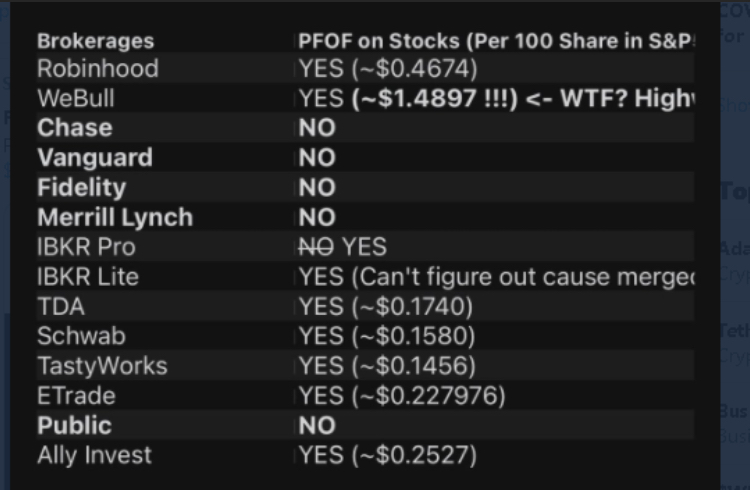Click the PFOF on Stocks column header
The image size is (750, 490).
[495, 41]
